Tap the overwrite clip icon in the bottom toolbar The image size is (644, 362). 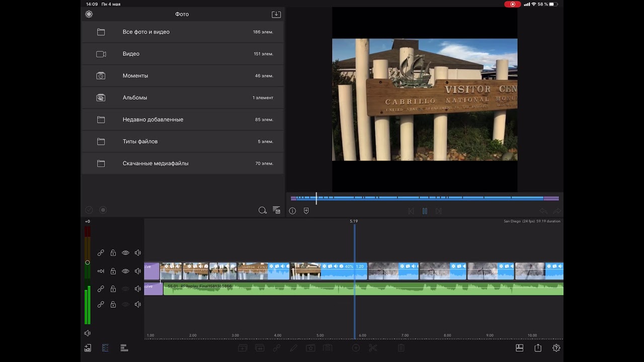260,348
